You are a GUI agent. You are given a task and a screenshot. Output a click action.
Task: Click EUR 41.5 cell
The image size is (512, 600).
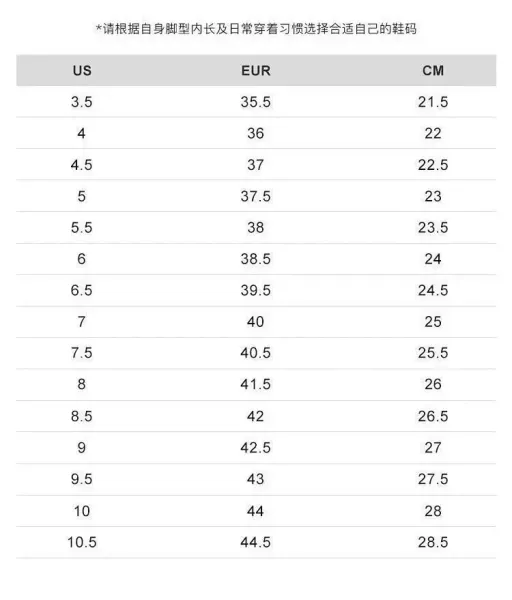pos(255,384)
